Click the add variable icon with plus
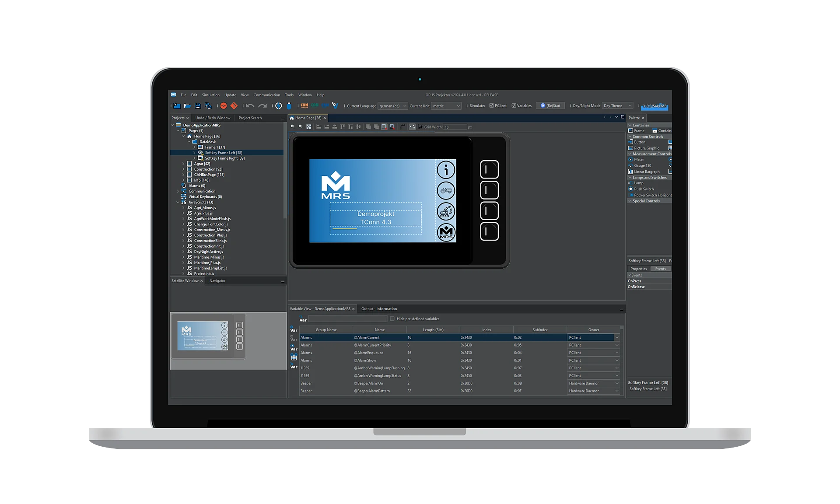840x504 pixels. point(294,329)
